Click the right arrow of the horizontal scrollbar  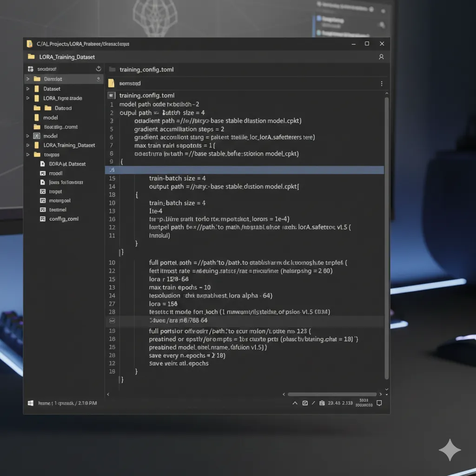point(381,394)
